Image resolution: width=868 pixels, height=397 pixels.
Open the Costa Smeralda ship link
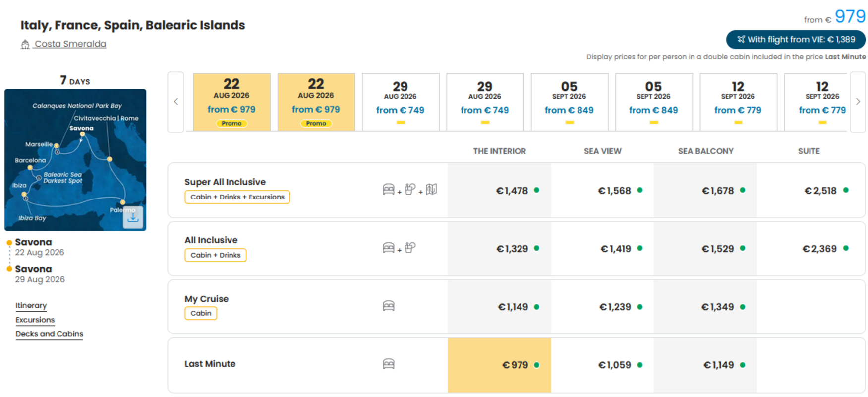(x=70, y=44)
